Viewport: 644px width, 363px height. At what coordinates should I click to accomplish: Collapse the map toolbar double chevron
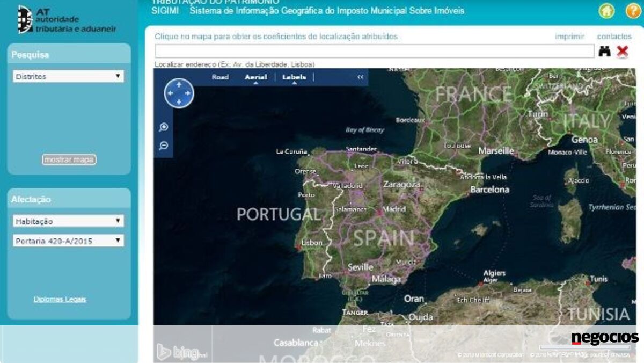(x=361, y=77)
